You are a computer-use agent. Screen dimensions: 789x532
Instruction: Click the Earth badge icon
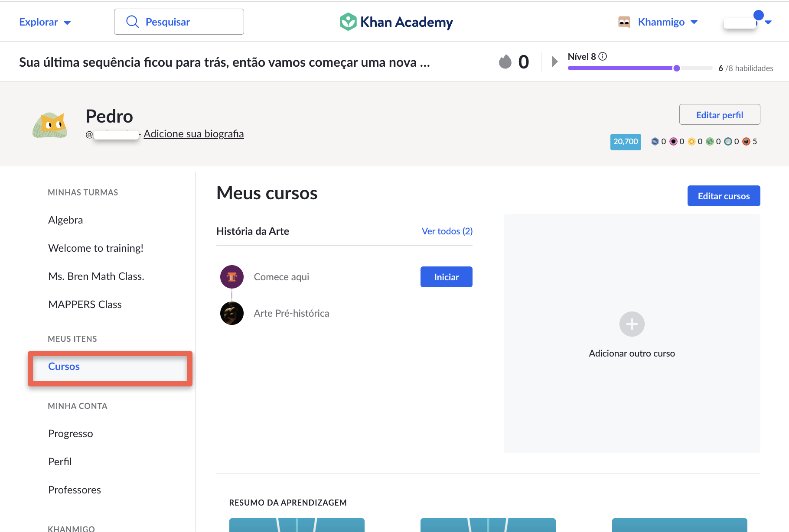click(x=710, y=141)
